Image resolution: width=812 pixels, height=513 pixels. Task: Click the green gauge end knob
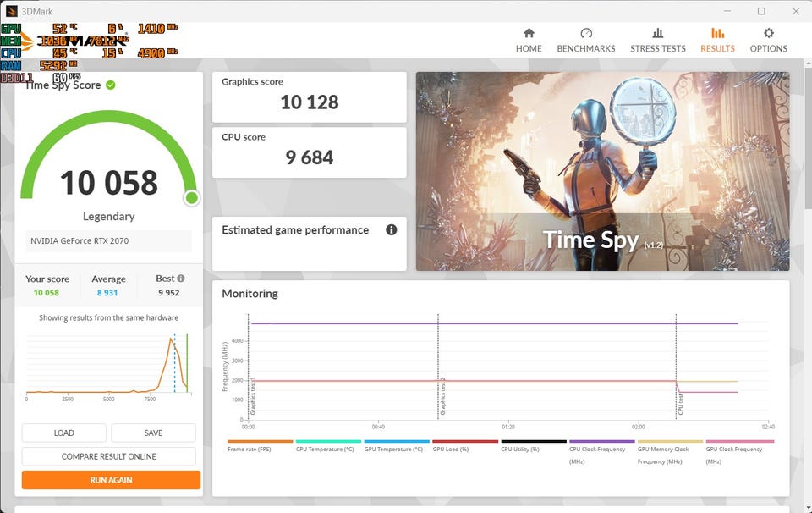click(192, 197)
